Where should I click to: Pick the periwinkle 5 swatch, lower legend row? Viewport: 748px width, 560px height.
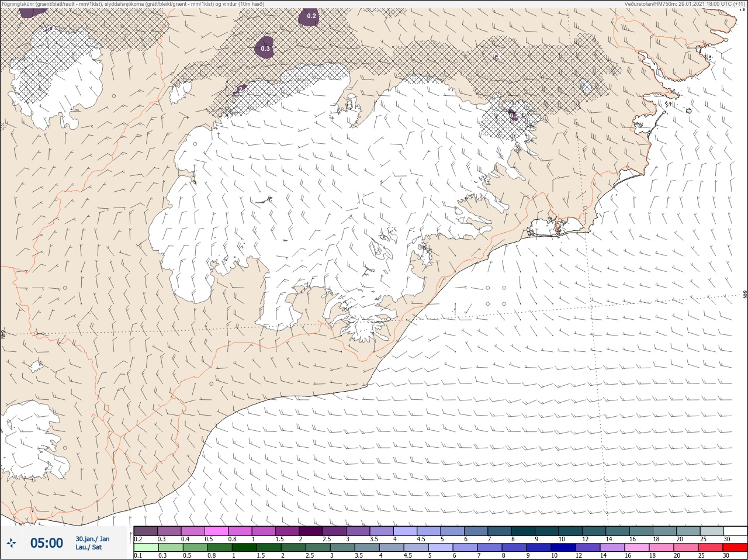coord(441,548)
